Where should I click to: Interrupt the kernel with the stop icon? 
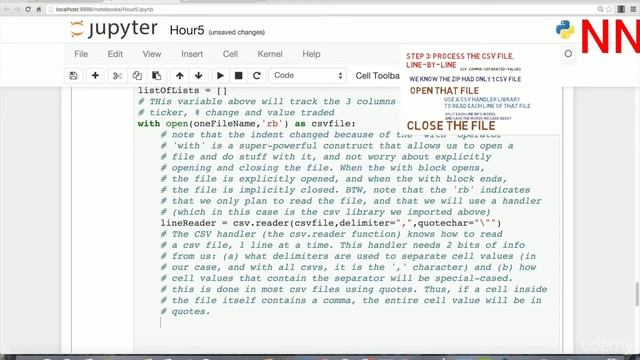click(x=239, y=76)
